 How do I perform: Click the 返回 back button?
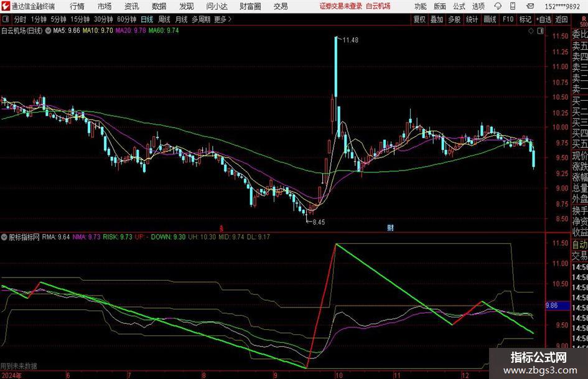point(561,19)
